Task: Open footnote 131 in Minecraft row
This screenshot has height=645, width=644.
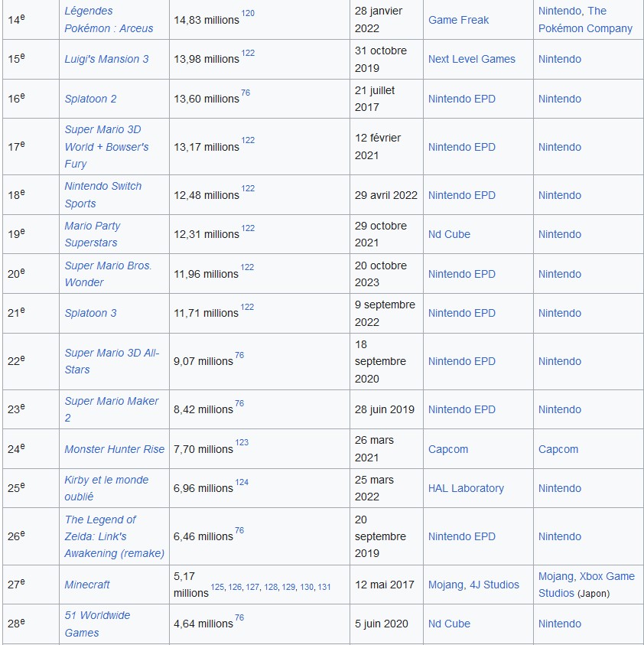Action: click(324, 588)
